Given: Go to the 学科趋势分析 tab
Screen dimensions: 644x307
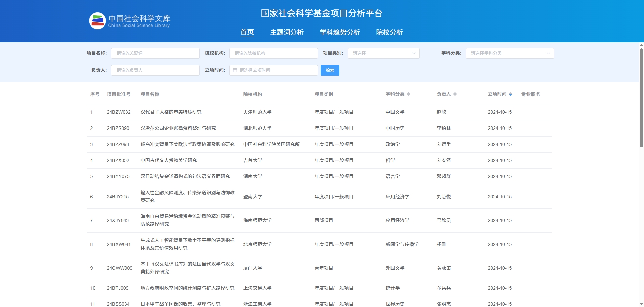Looking at the screenshot, I should [x=339, y=32].
